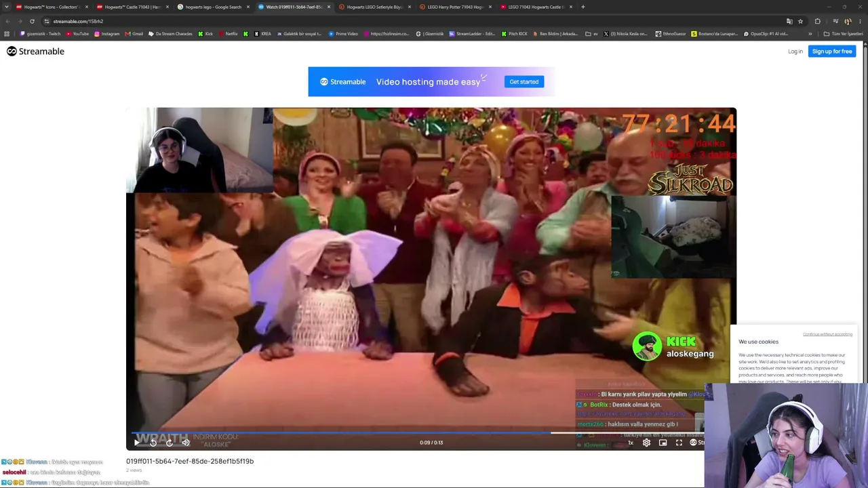The width and height of the screenshot is (868, 488).
Task: Open the Nikola Kesla X bookmark
Action: tap(625, 34)
